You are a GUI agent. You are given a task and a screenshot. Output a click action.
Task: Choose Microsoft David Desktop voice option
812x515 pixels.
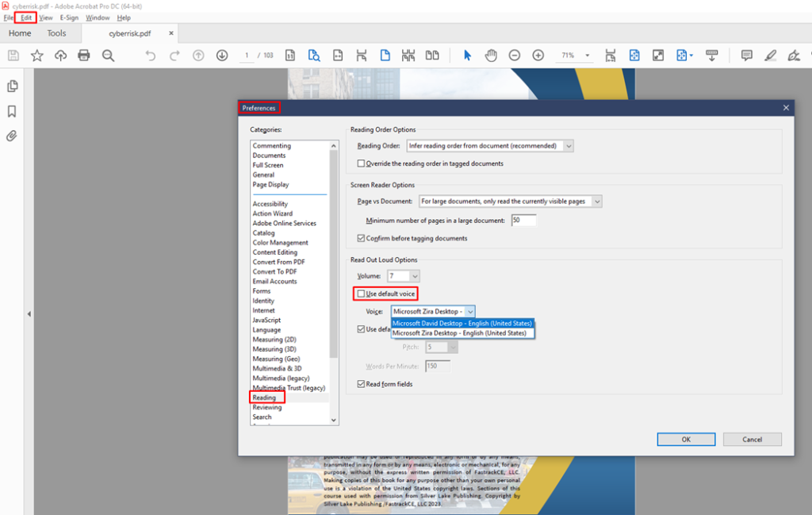[462, 323]
